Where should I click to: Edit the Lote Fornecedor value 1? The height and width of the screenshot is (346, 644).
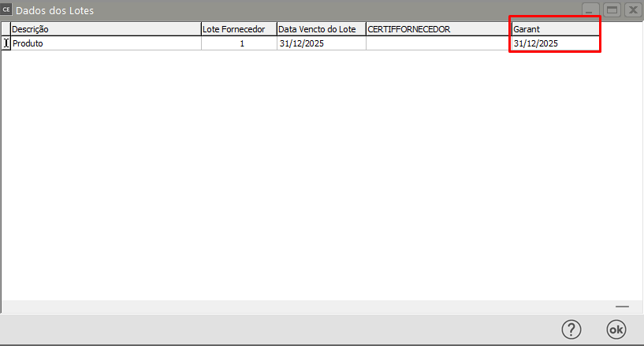pyautogui.click(x=238, y=44)
